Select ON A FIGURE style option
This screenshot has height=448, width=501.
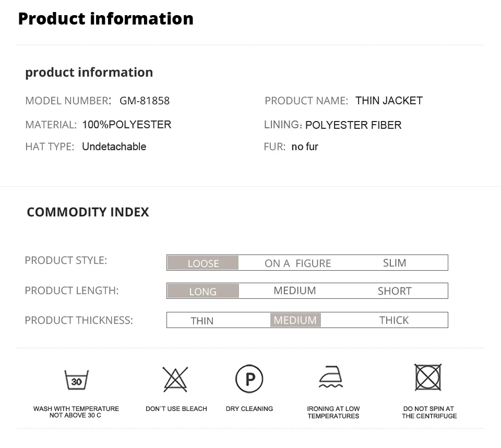[x=298, y=263]
